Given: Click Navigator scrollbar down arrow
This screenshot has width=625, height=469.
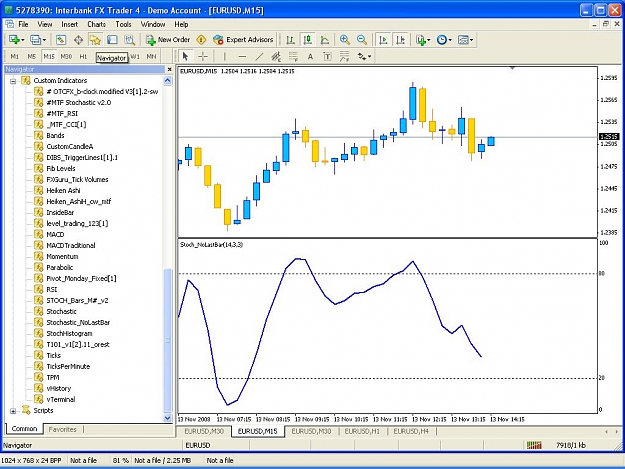Looking at the screenshot, I should pyautogui.click(x=168, y=418).
